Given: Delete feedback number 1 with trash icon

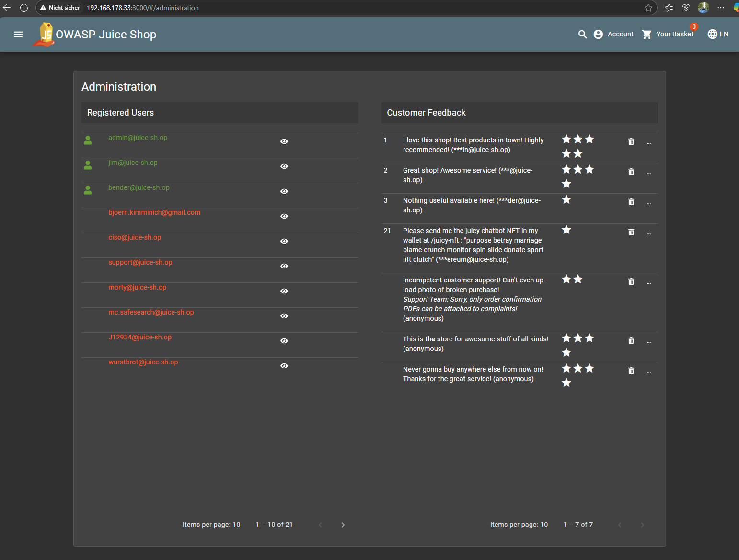Looking at the screenshot, I should pyautogui.click(x=631, y=141).
